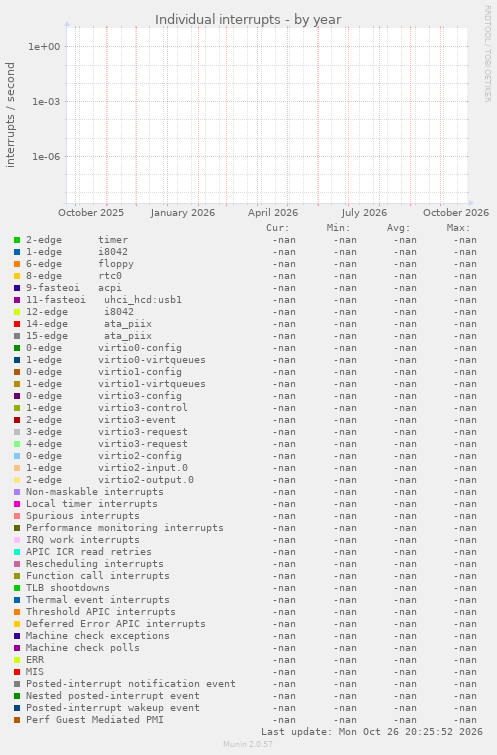Click the lime swatch for 12-edge i8042
Screen dimensions: 497x755
(17, 312)
